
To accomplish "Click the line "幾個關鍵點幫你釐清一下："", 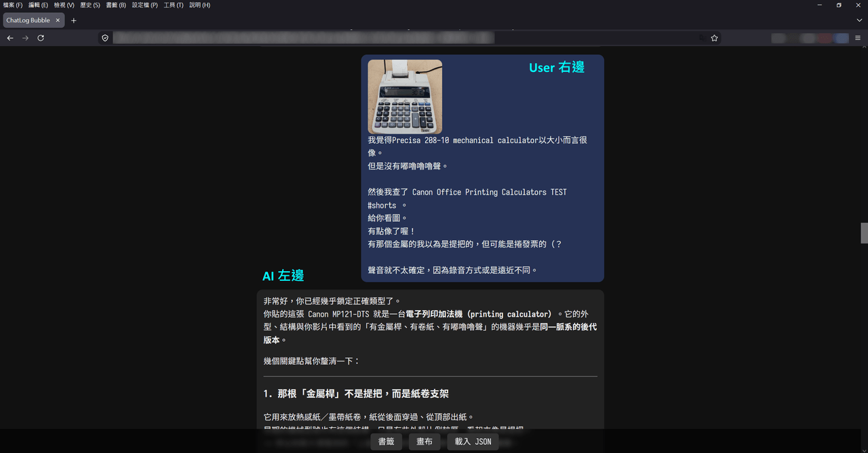I will point(312,361).
